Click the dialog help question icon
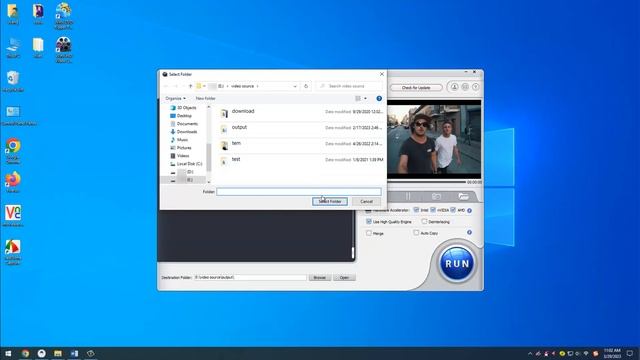Image resolution: width=640 pixels, height=360 pixels. 379,98
